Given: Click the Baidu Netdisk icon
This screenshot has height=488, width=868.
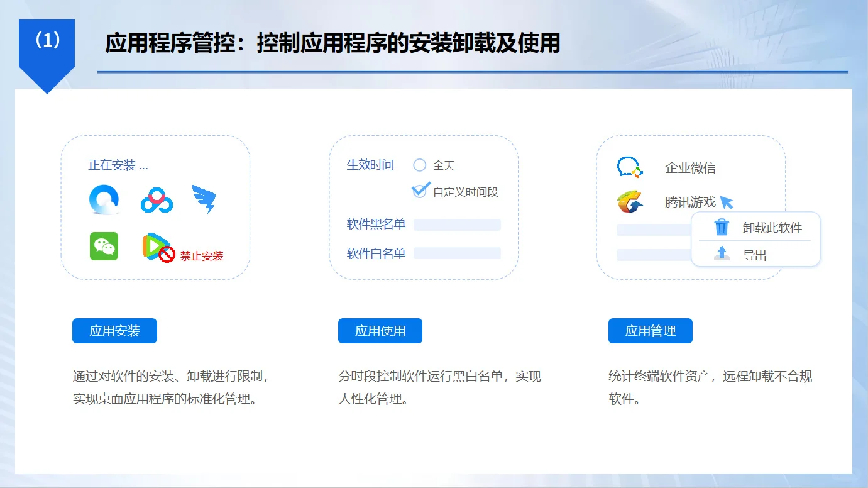Looking at the screenshot, I should 156,200.
